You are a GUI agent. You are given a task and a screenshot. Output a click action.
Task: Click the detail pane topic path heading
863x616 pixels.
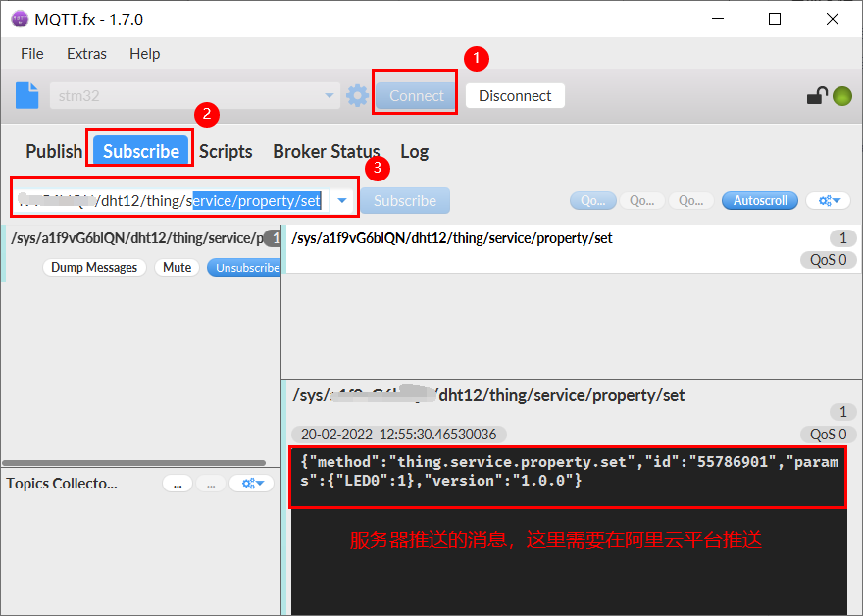[x=488, y=395]
